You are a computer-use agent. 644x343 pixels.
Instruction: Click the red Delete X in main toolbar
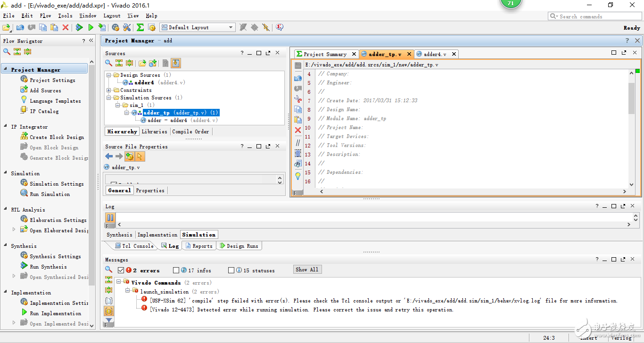pyautogui.click(x=66, y=27)
